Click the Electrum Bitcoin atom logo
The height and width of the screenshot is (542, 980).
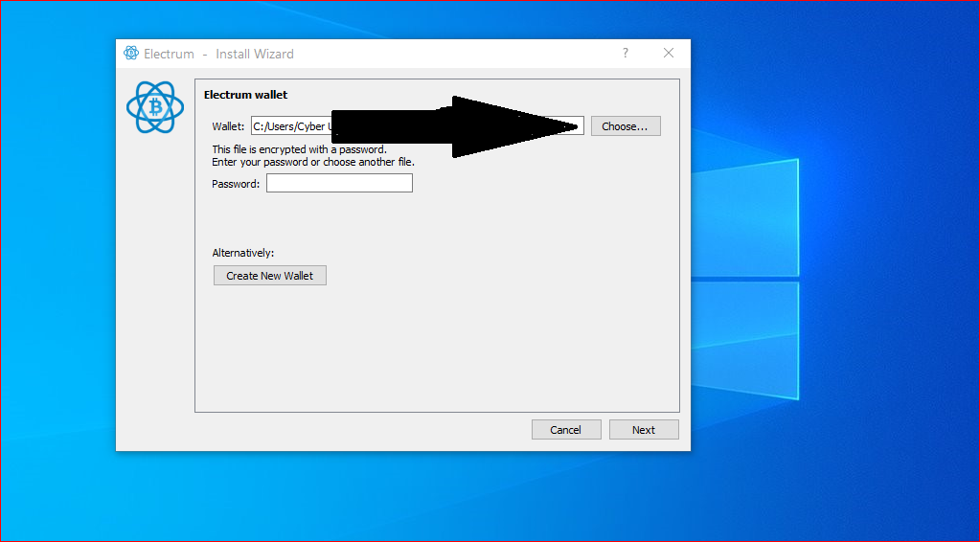[155, 107]
